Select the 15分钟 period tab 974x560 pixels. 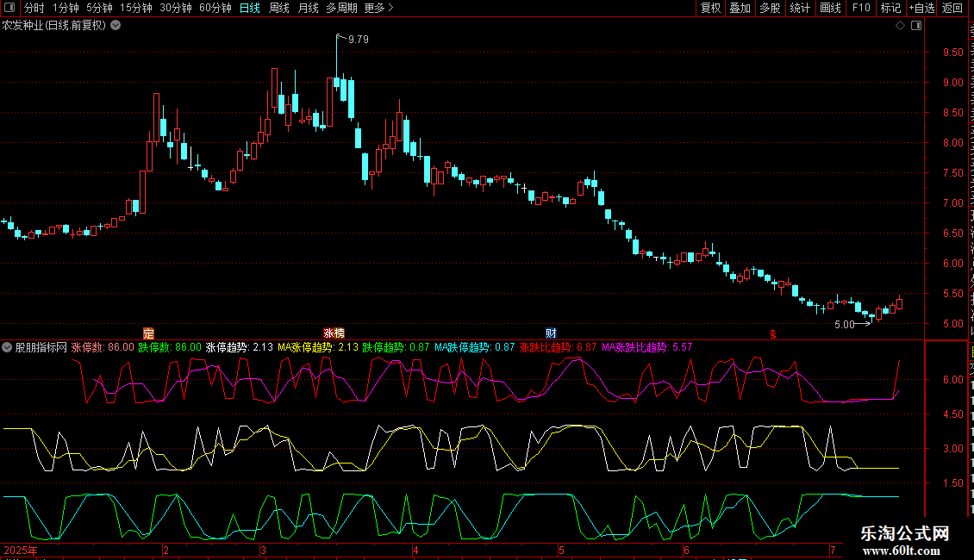(136, 8)
